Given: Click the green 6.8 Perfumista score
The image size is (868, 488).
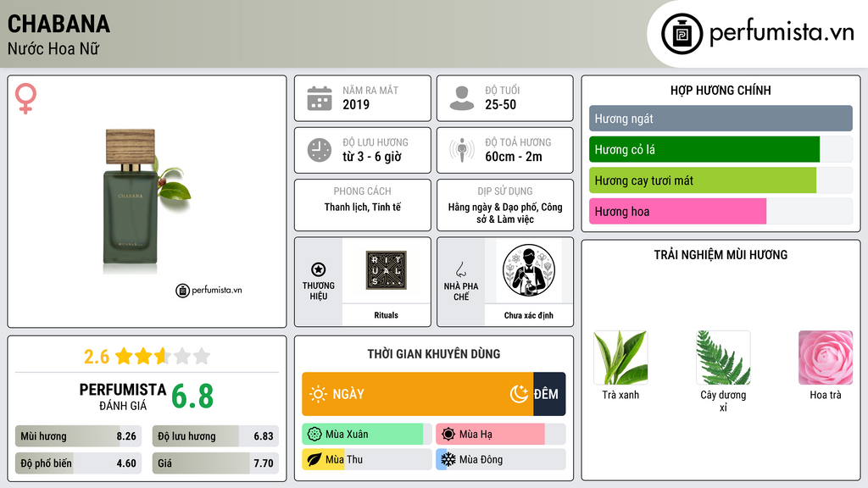Looking at the screenshot, I should click(192, 396).
